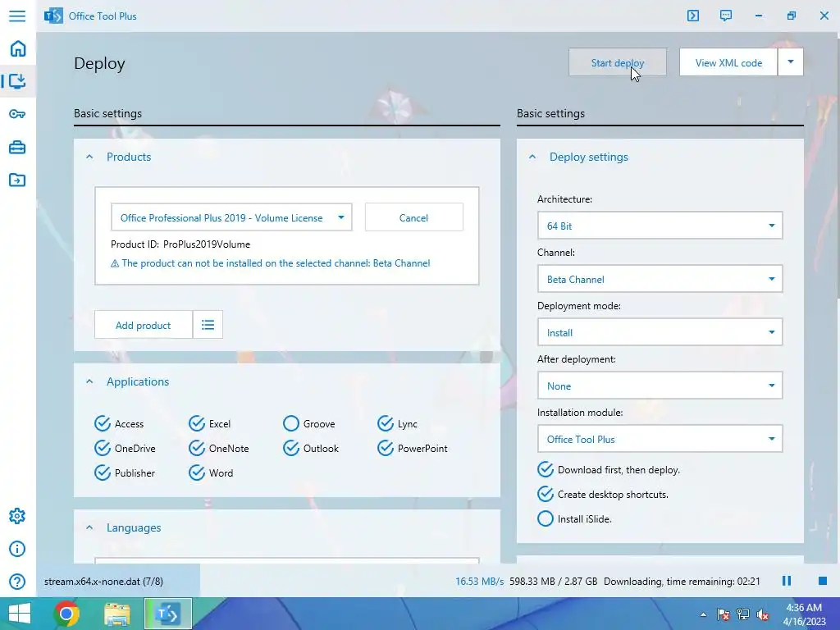Viewport: 840px width, 630px height.
Task: Switch to Office Tool Plus taskbar button
Action: [167, 614]
